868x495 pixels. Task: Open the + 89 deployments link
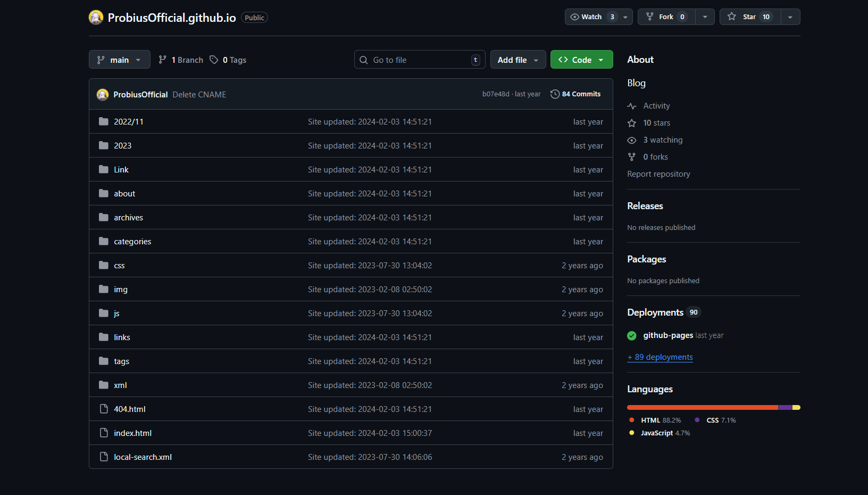point(660,357)
